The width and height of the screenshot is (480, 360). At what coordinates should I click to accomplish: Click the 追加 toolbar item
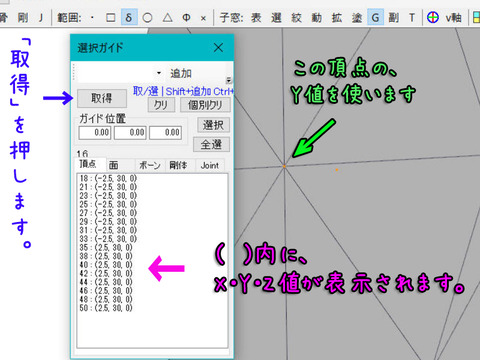181,73
